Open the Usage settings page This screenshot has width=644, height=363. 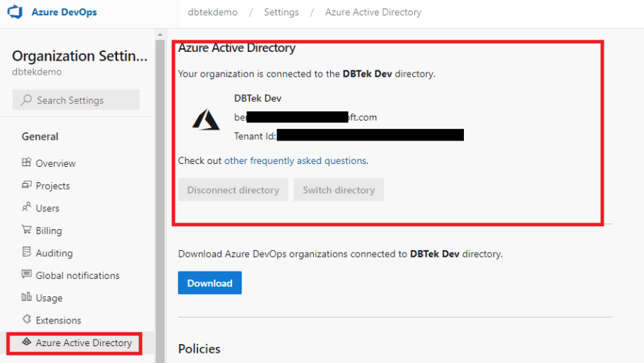point(49,298)
